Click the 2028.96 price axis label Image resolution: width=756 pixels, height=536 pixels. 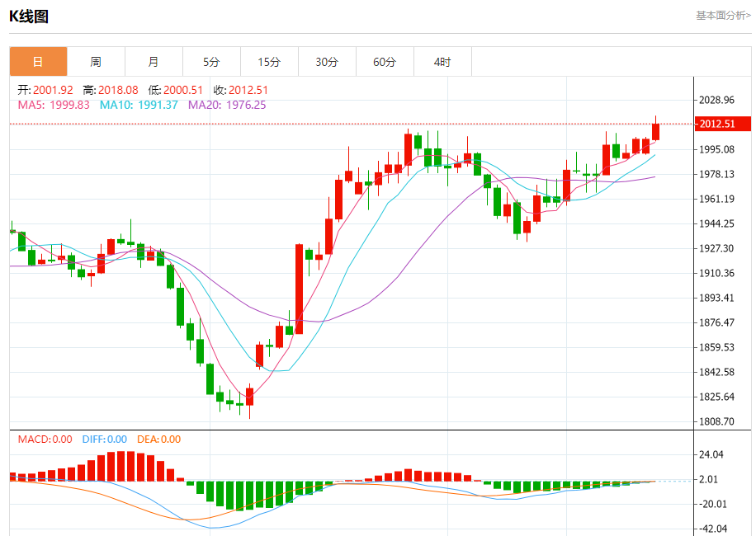tap(716, 100)
